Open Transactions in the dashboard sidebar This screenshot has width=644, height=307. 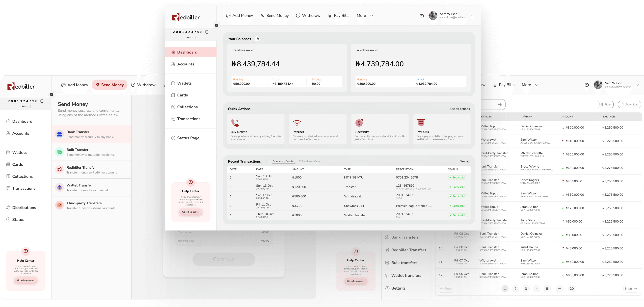(x=189, y=119)
